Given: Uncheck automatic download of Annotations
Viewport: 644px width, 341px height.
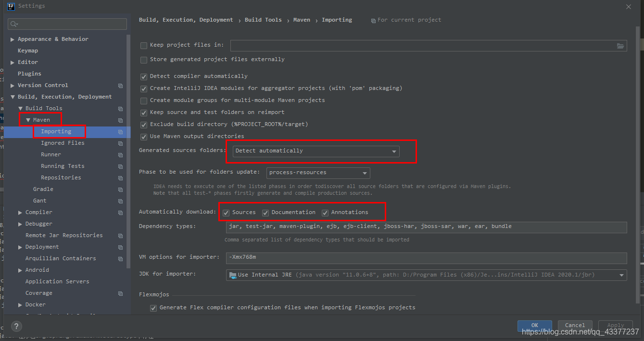Looking at the screenshot, I should click(325, 213).
